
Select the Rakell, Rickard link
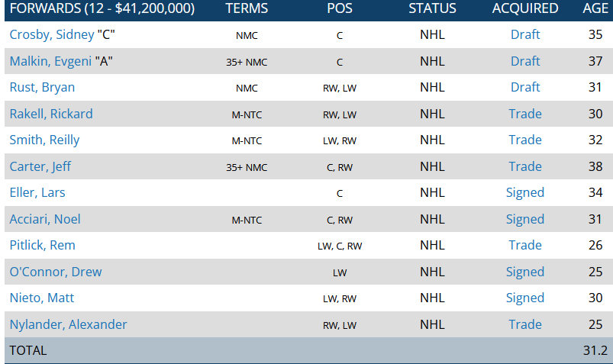[x=51, y=114]
